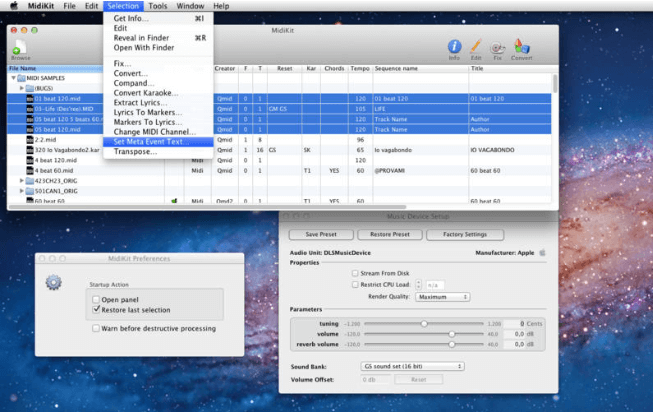Open the MidiKit application menu

pyautogui.click(x=41, y=6)
